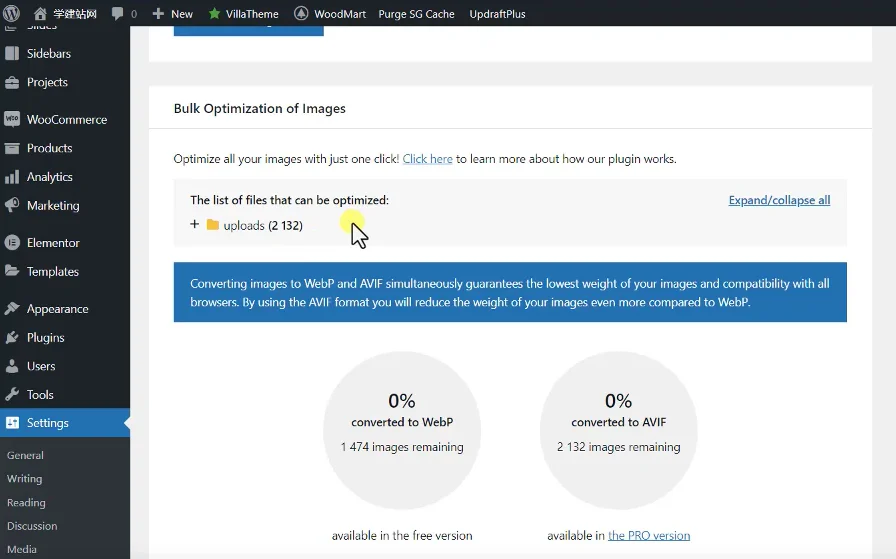Open Writing settings submenu
896x559 pixels.
[x=25, y=479]
